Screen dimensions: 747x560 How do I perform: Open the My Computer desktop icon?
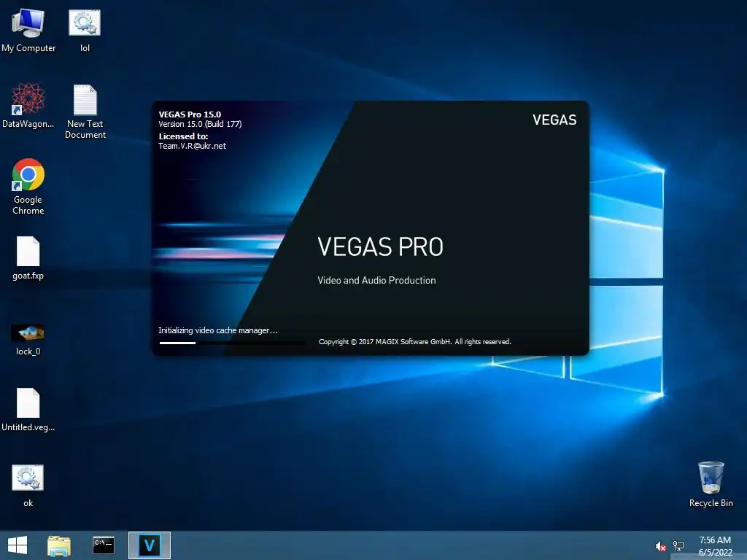tap(28, 29)
